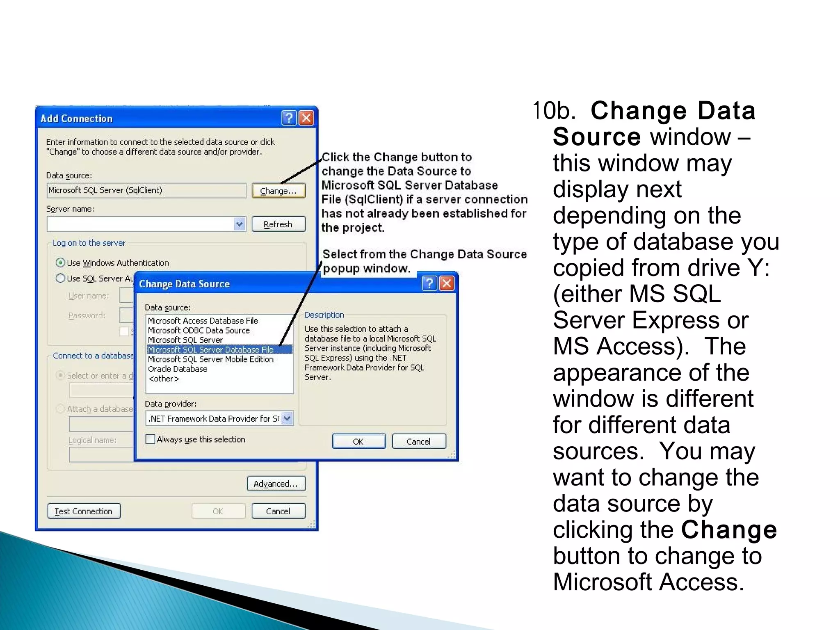
Task: Select the Attach a database file radio button
Action: (x=60, y=409)
